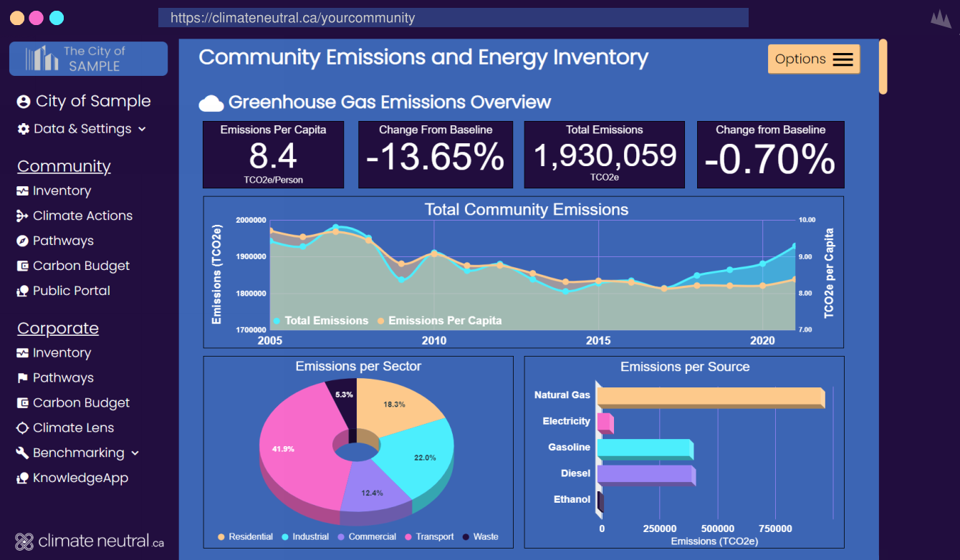This screenshot has width=960, height=560.
Task: Click the Corporate Carbon Budget wallet icon
Action: 22,402
